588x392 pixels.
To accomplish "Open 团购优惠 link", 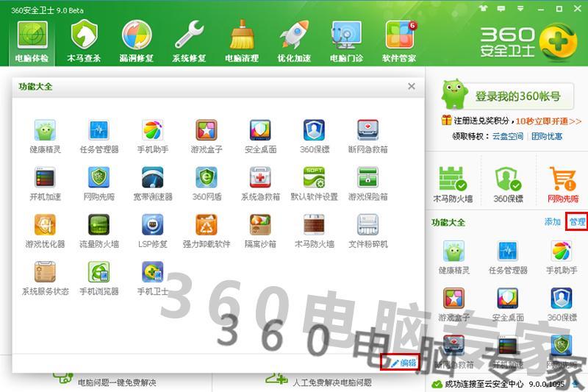I will click(x=547, y=136).
